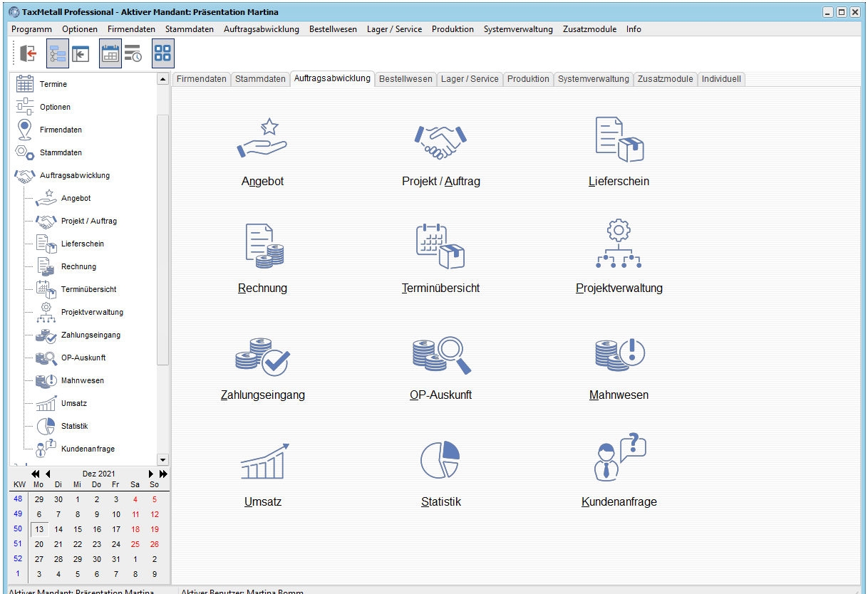Go to next month in calendar
Screen dimensions: 868x594
pos(150,474)
